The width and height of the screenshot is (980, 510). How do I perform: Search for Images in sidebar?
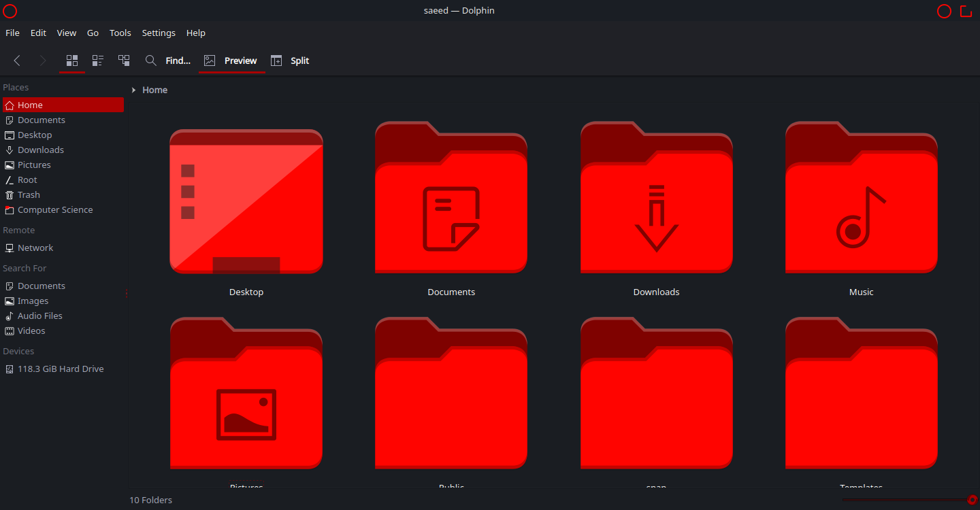63,301
